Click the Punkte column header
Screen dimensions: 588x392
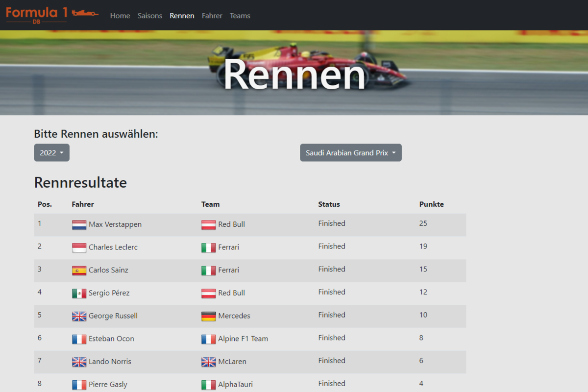coord(431,204)
